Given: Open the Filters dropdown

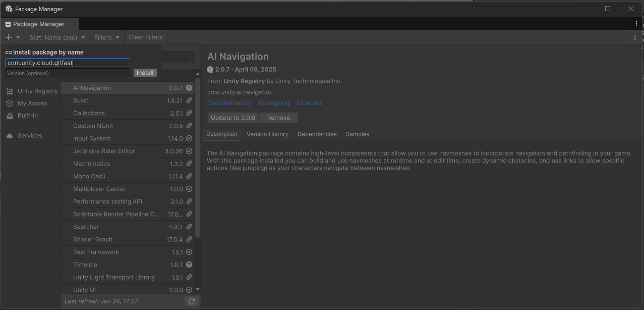Looking at the screenshot, I should 107,37.
